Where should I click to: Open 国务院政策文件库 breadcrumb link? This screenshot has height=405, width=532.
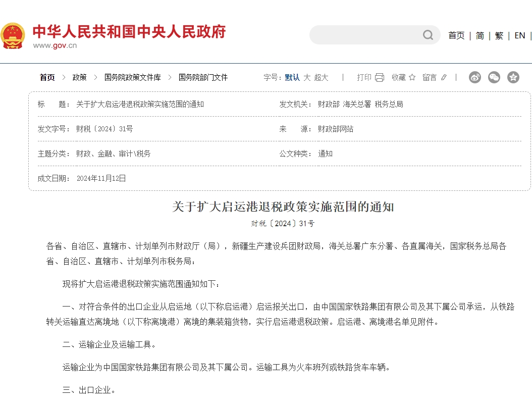[x=132, y=77]
